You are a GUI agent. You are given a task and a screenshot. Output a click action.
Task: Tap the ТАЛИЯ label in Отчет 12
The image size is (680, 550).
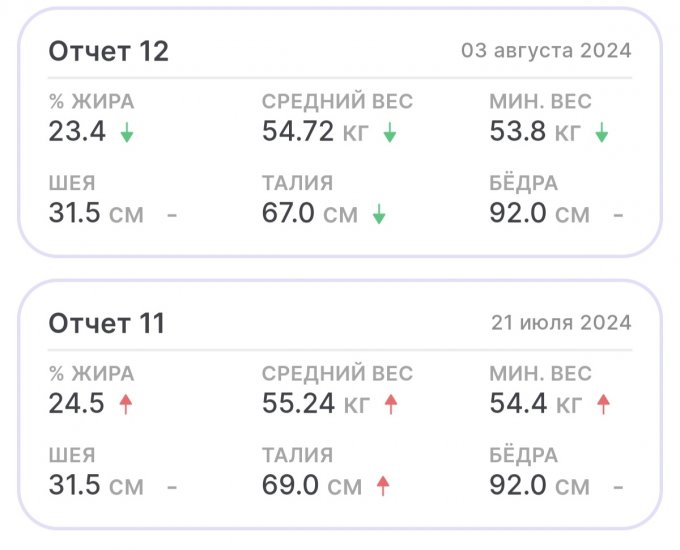[298, 184]
